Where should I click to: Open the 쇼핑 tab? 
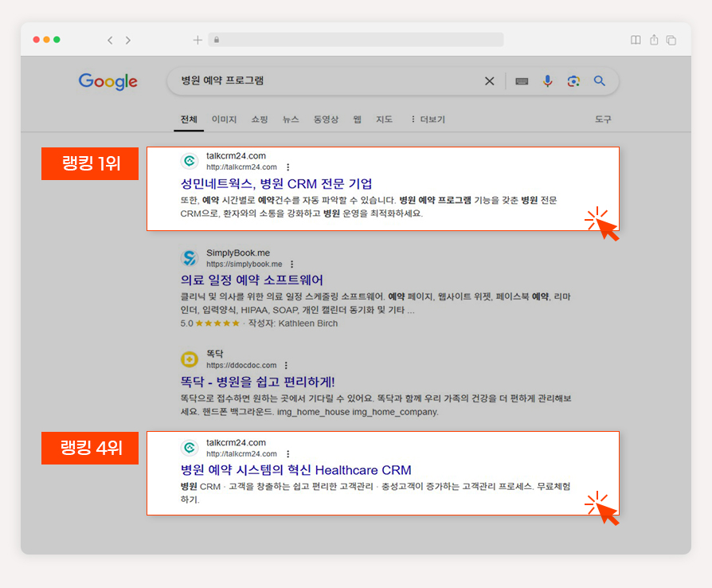(x=260, y=120)
